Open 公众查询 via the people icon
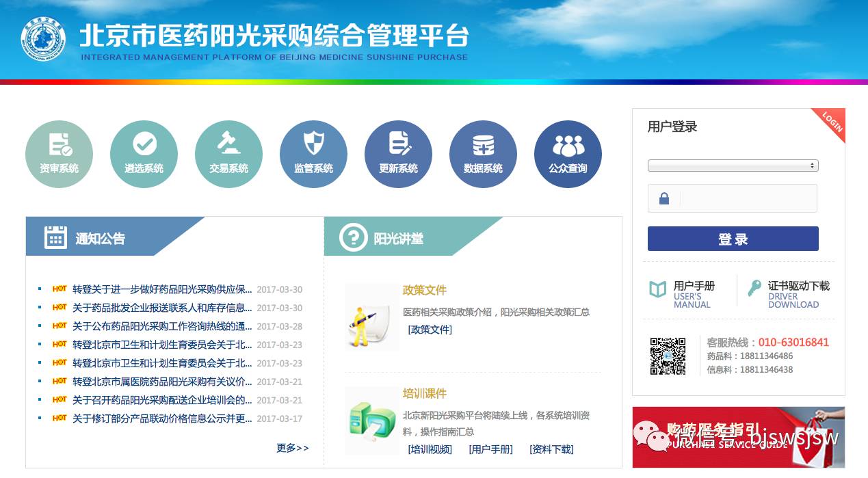 tap(568, 153)
